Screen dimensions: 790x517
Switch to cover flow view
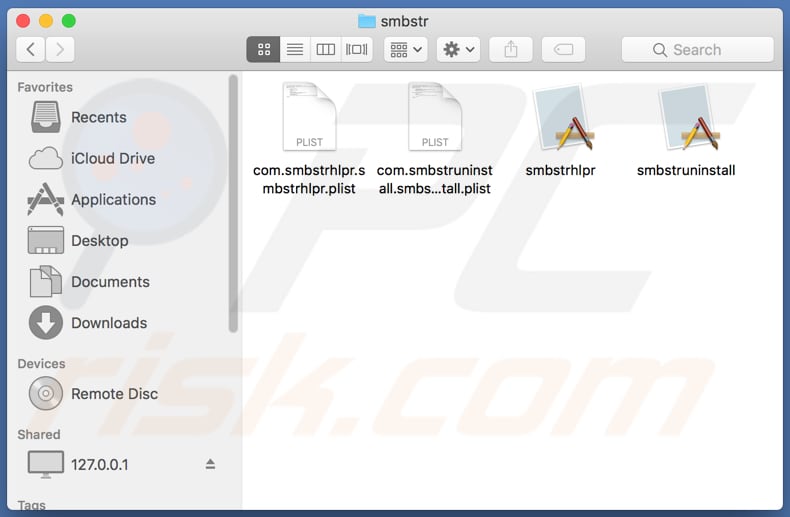pyautogui.click(x=356, y=49)
